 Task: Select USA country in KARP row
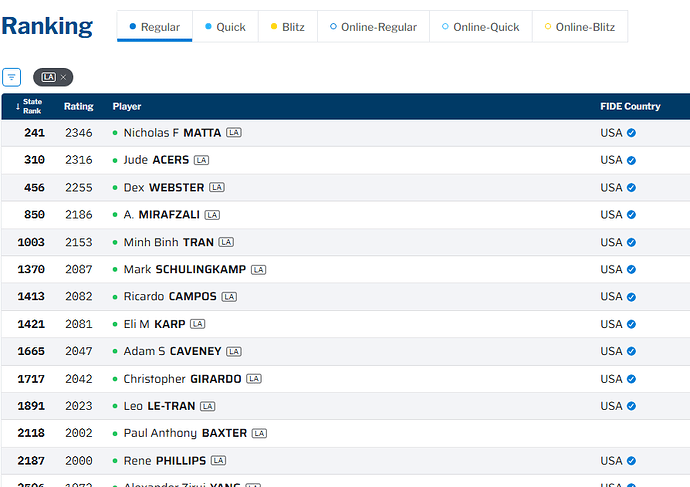click(611, 324)
